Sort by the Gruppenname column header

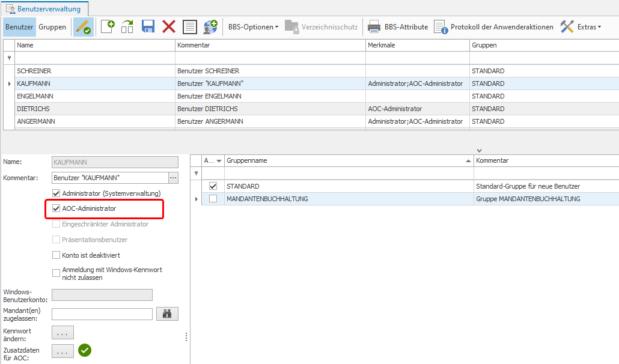(349, 160)
